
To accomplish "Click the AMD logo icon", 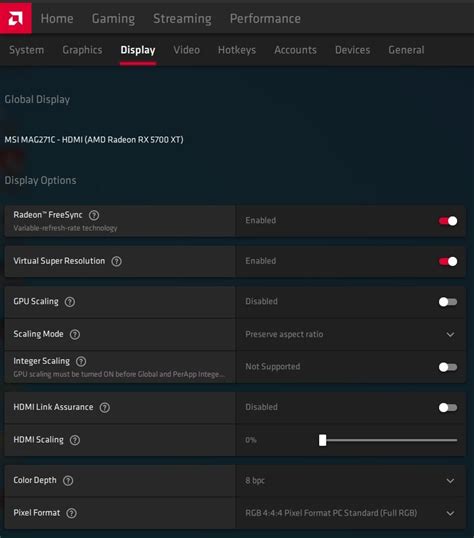I will pyautogui.click(x=16, y=18).
